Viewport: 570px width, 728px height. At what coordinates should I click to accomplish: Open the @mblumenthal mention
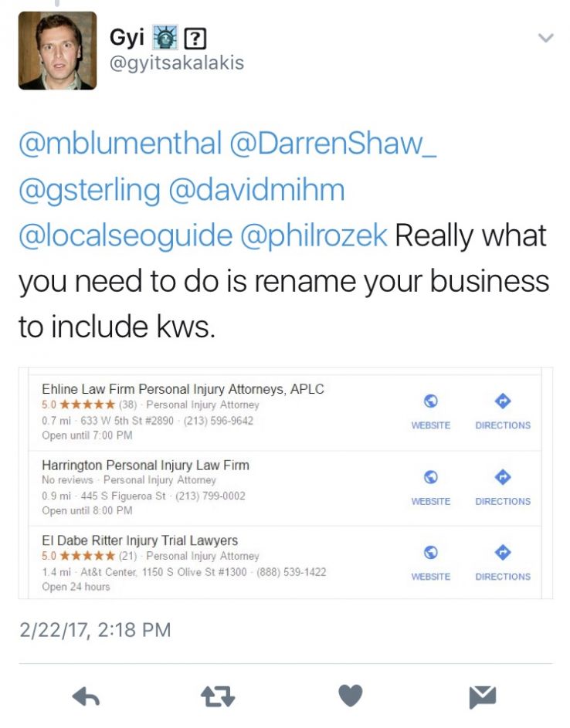(x=120, y=143)
